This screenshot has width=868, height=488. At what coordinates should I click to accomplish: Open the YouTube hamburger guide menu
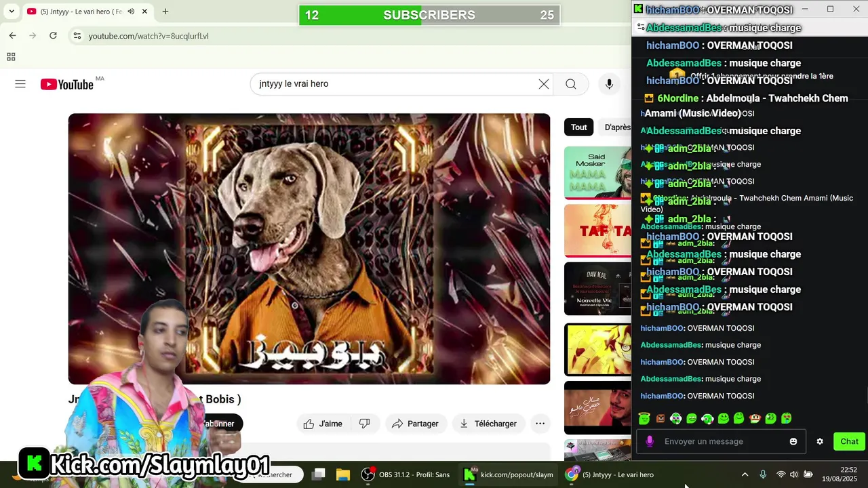20,84
